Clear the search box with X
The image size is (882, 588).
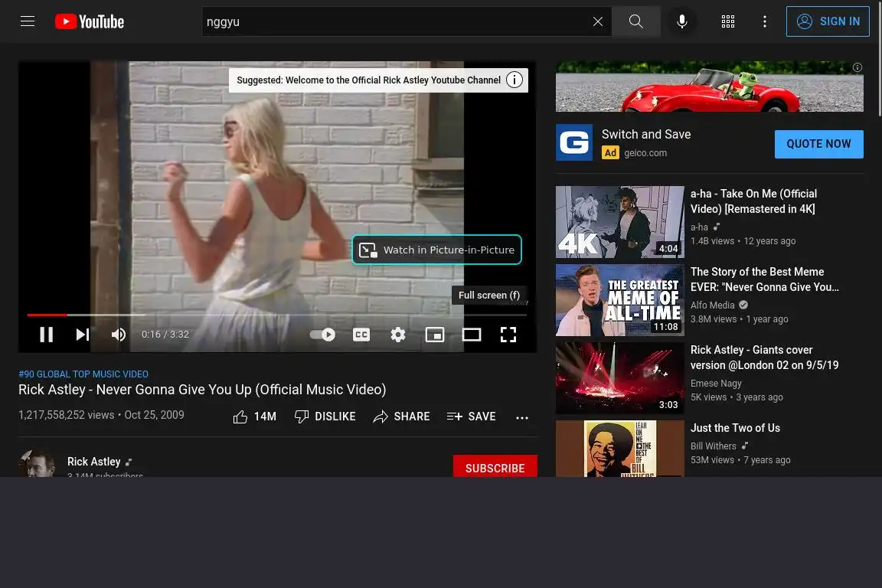tap(597, 21)
